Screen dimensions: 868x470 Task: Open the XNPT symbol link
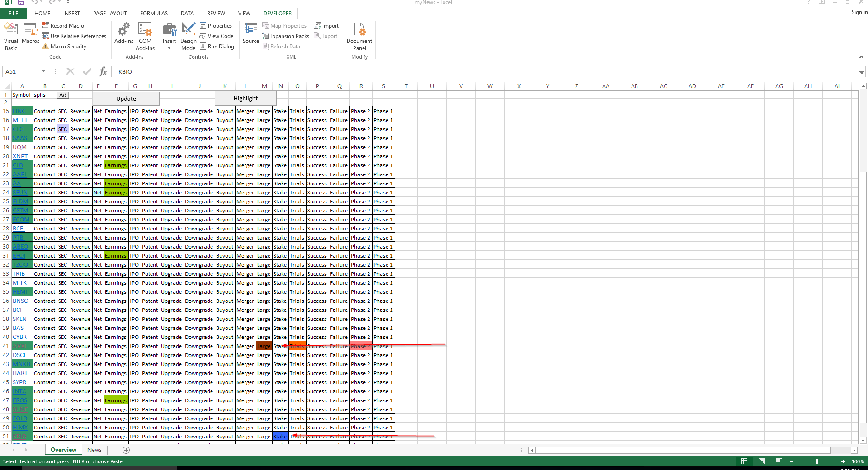pos(20,156)
